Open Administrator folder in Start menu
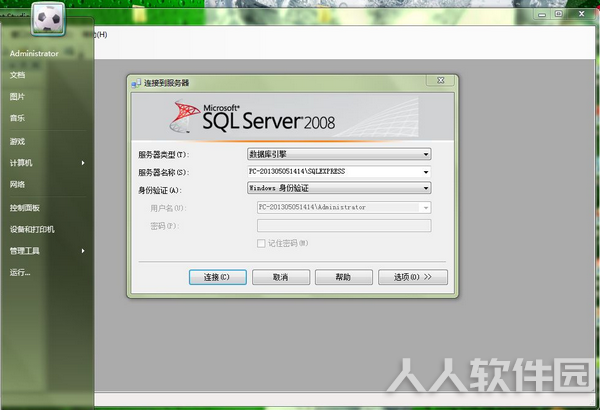Screen dimensions: 600x410 [x=34, y=54]
